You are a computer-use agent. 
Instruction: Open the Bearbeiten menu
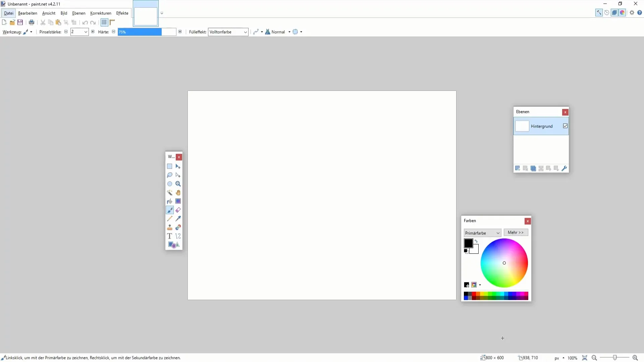28,13
